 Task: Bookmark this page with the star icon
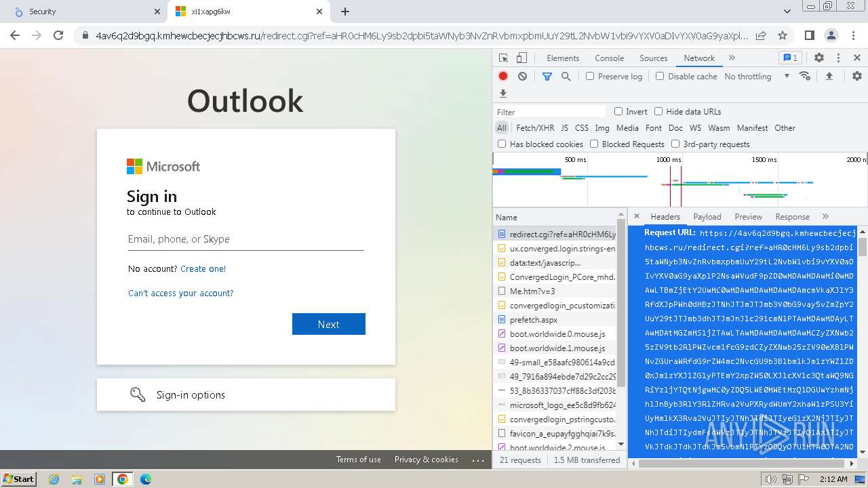[783, 35]
